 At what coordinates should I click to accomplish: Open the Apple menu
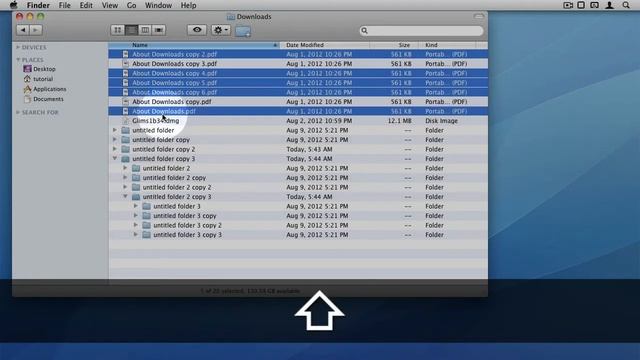(x=13, y=5)
